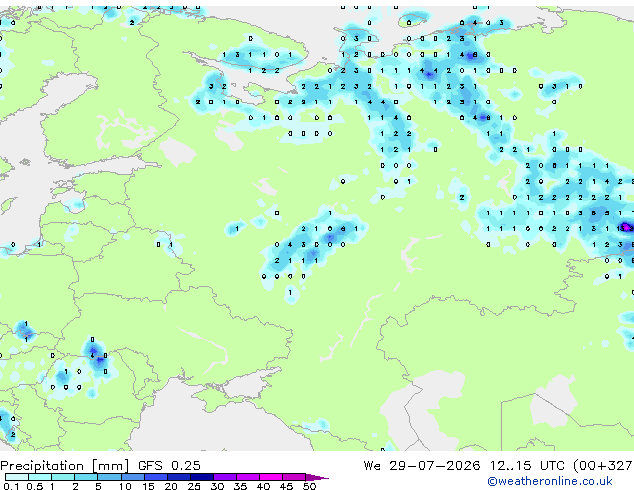Select the 45–50 mm legend swatch

tap(294, 477)
